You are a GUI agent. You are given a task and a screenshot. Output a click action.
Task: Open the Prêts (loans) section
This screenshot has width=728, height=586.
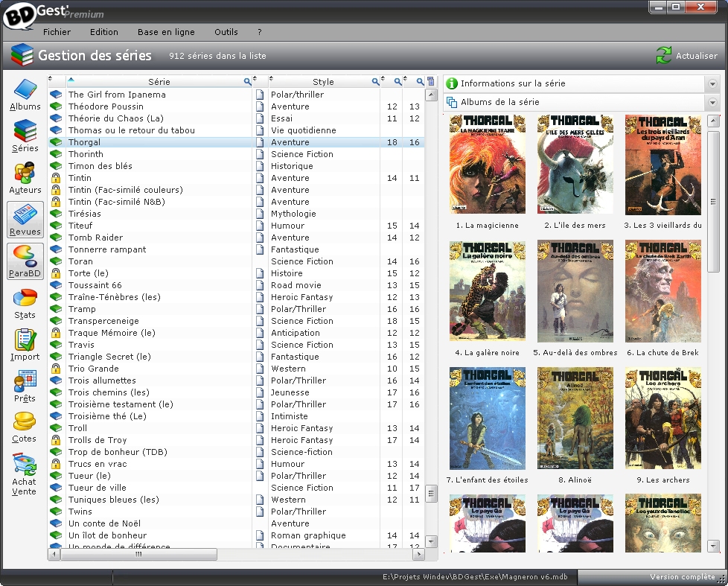pyautogui.click(x=25, y=386)
